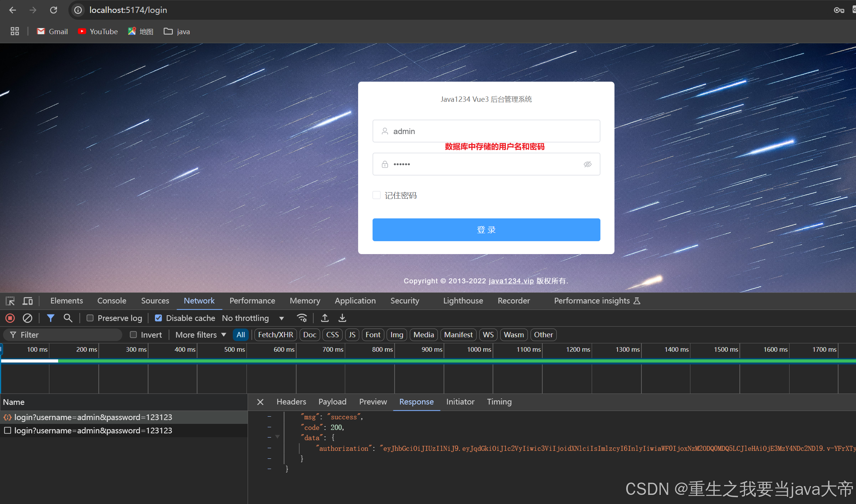Expand the More filters dropdown
856x504 pixels.
pyautogui.click(x=201, y=335)
